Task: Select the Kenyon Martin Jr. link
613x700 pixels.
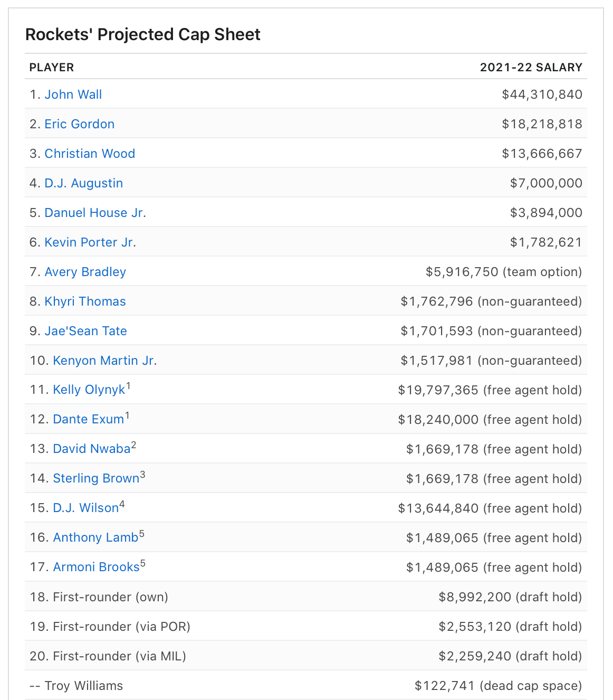Action: point(104,361)
